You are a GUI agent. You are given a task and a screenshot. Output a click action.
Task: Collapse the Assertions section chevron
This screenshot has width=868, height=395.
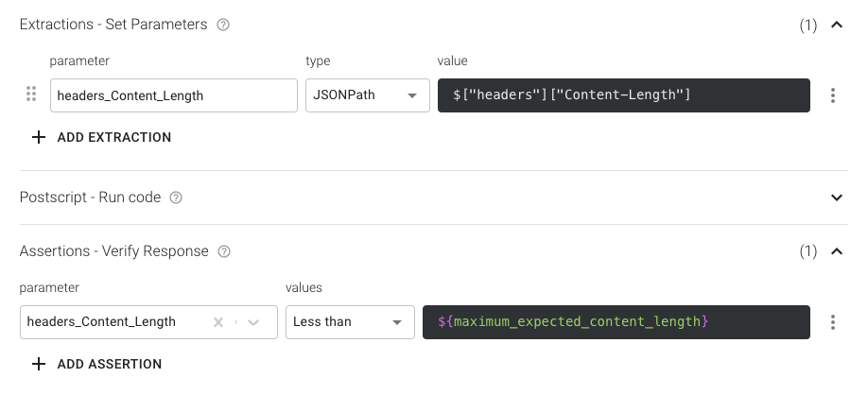836,251
